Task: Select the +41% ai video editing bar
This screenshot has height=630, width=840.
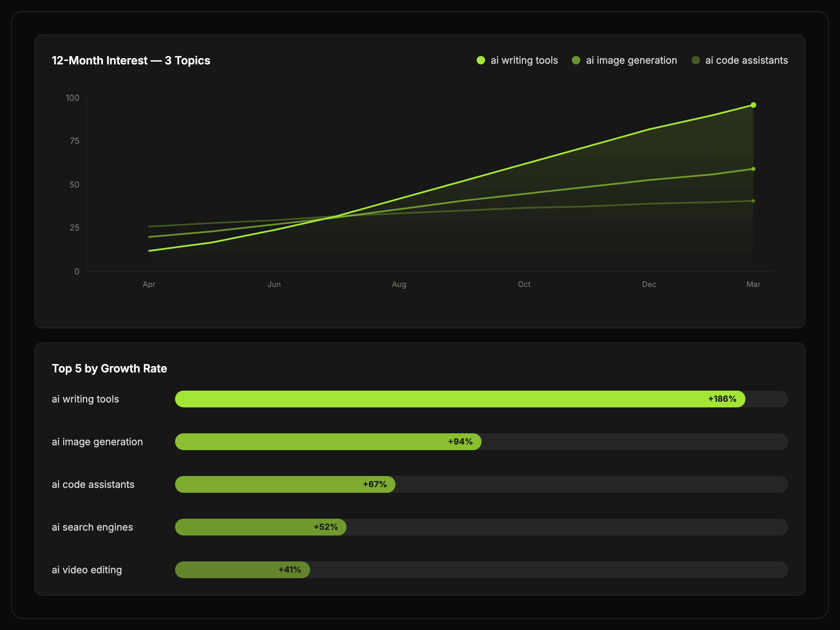Action: (x=242, y=570)
